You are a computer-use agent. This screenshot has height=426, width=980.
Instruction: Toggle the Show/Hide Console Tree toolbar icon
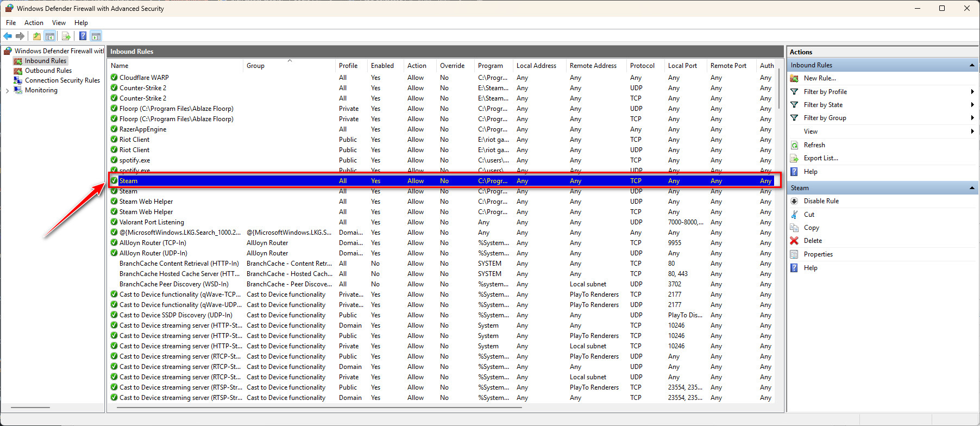pos(50,36)
